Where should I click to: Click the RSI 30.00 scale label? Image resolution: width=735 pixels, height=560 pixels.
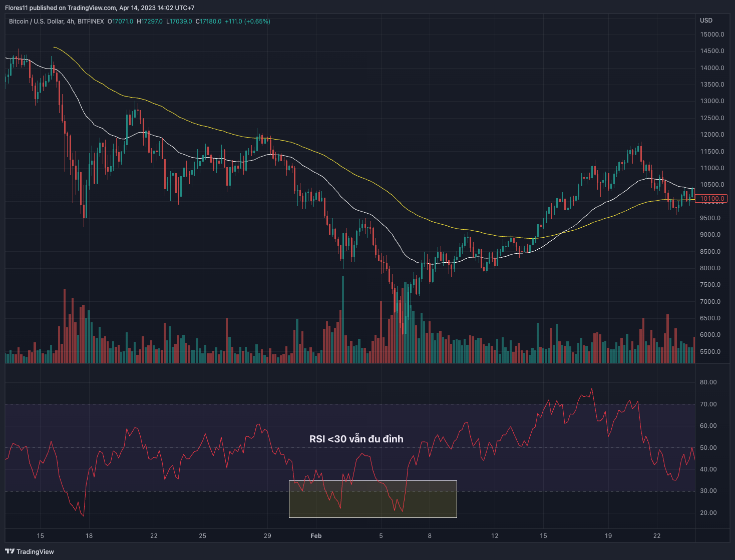[x=708, y=491]
